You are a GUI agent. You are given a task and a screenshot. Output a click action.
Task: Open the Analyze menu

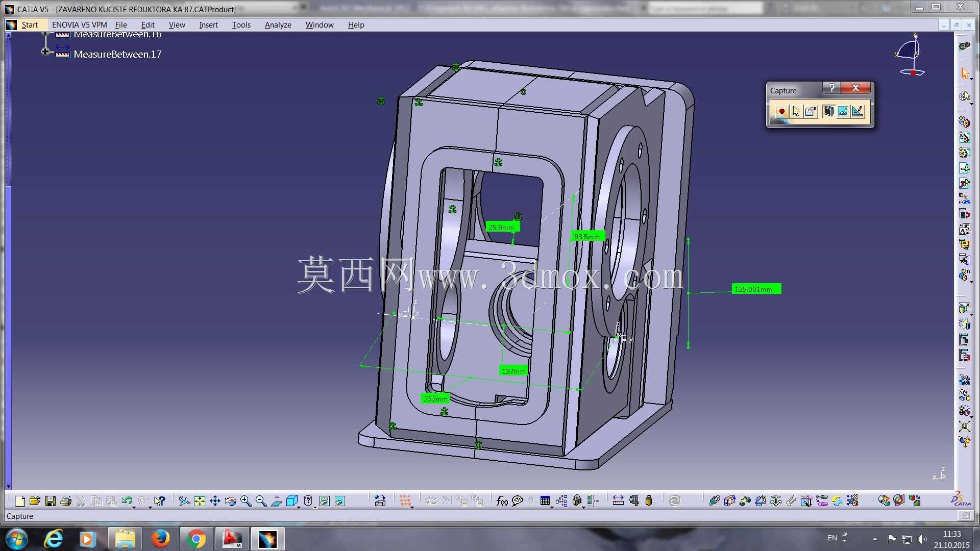pyautogui.click(x=278, y=24)
